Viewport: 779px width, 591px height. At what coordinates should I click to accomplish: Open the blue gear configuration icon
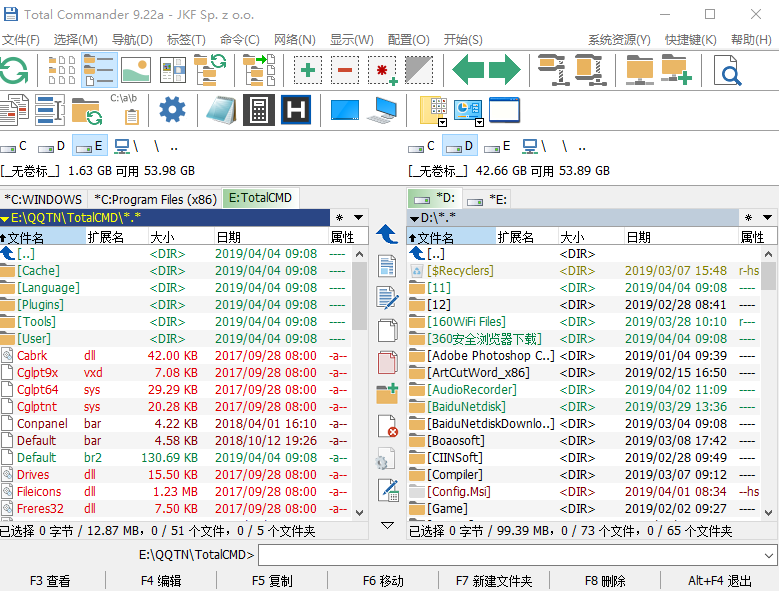coord(172,110)
